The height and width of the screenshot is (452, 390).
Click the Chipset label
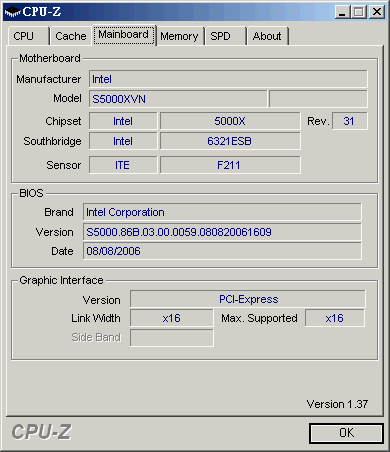coord(63,121)
